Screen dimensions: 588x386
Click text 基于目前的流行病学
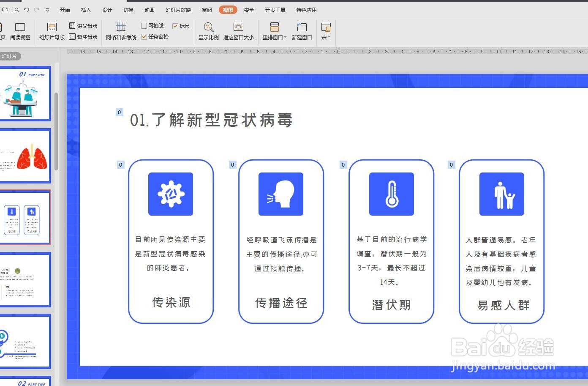point(392,239)
